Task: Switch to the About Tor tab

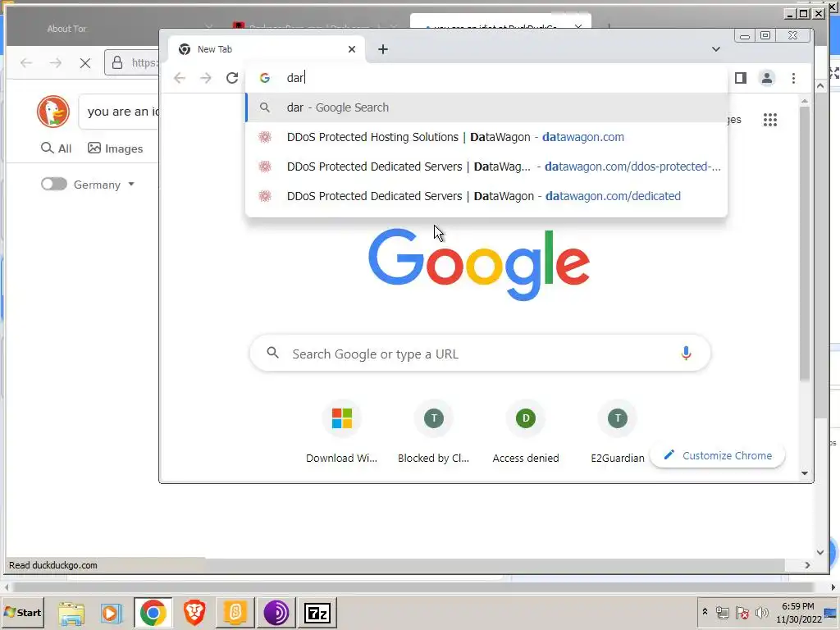Action: click(x=66, y=29)
